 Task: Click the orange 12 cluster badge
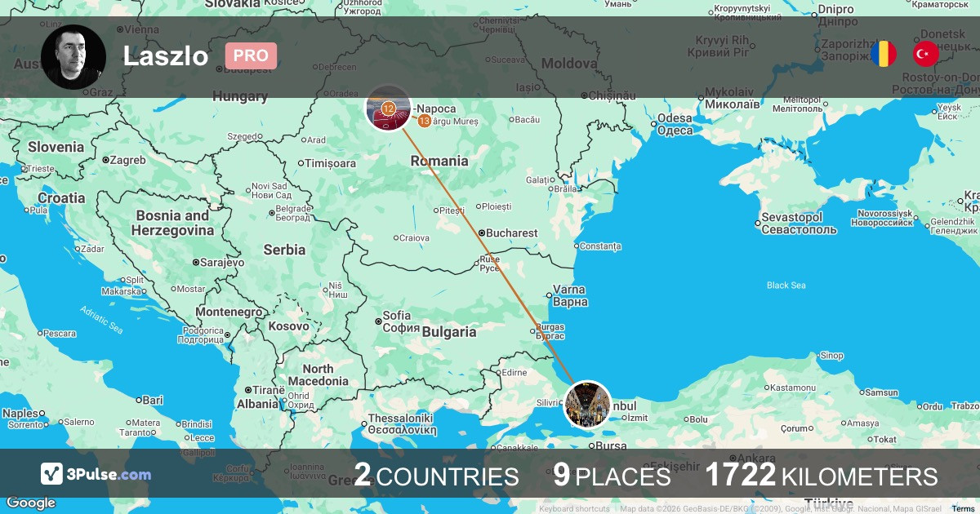(x=389, y=108)
